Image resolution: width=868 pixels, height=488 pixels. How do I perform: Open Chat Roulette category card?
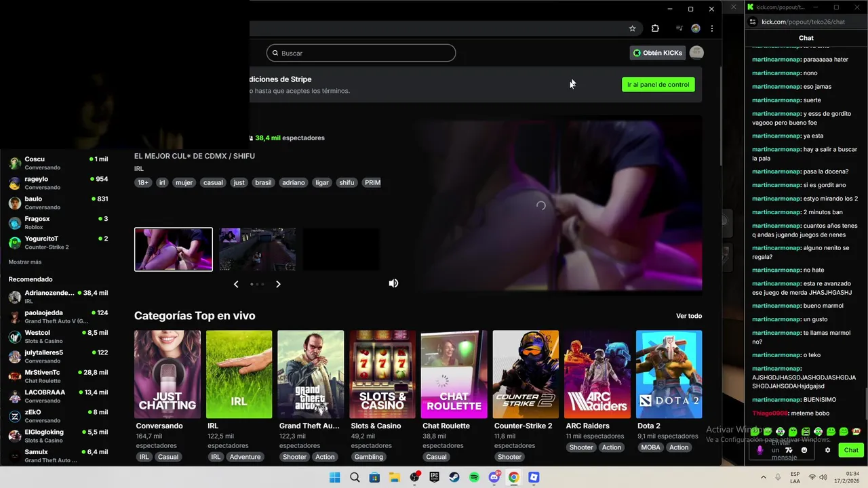click(454, 374)
